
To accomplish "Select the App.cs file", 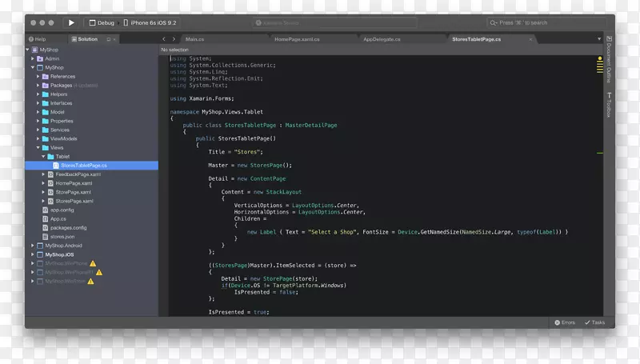I will click(58, 219).
